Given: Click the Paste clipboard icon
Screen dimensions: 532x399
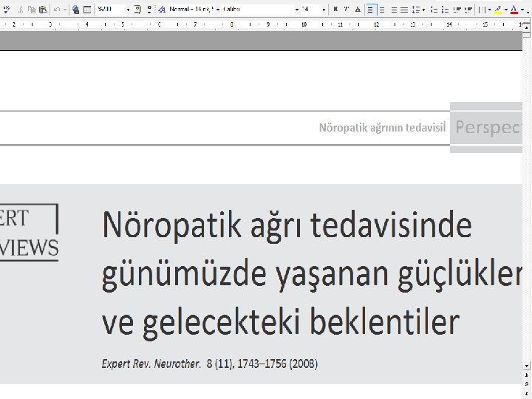Looking at the screenshot, I should [x=43, y=10].
